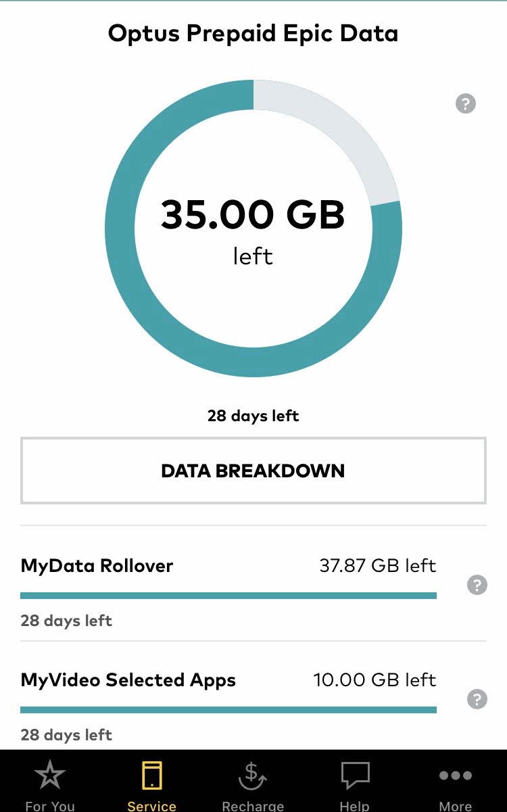Tap the For You star icon

[49, 775]
